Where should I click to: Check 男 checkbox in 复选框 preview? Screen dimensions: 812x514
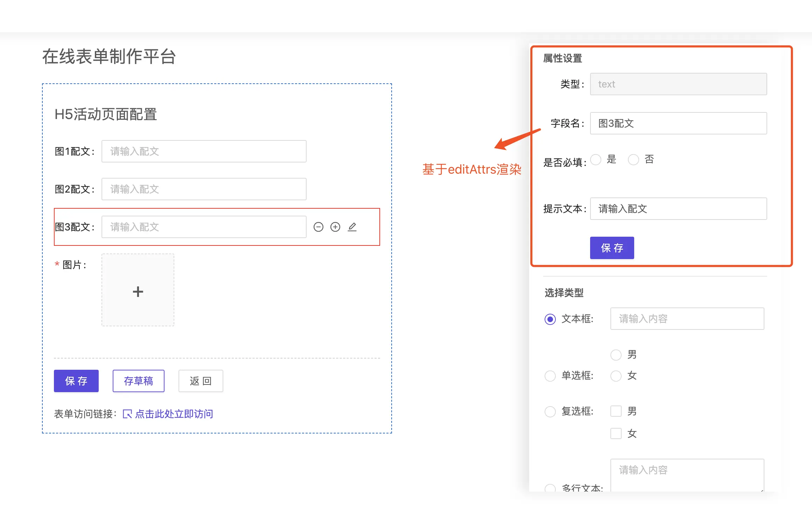pyautogui.click(x=616, y=411)
